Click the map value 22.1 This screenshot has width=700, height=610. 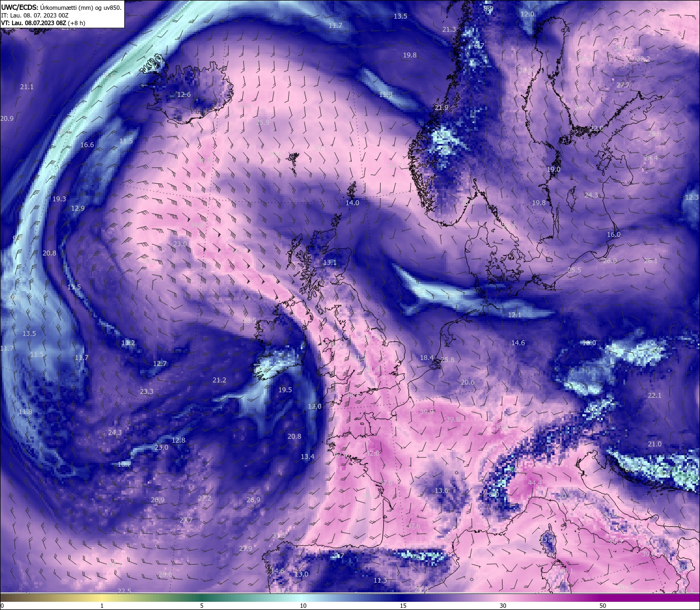tap(655, 396)
